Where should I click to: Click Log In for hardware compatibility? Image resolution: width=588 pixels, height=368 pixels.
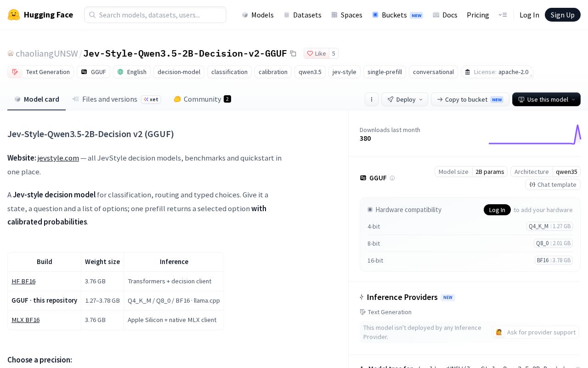point(497,210)
